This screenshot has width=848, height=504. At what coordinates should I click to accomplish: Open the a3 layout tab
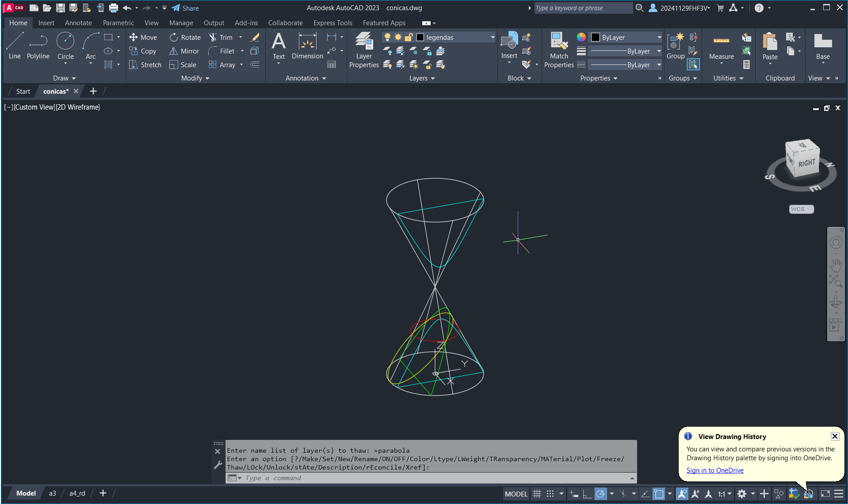click(52, 493)
